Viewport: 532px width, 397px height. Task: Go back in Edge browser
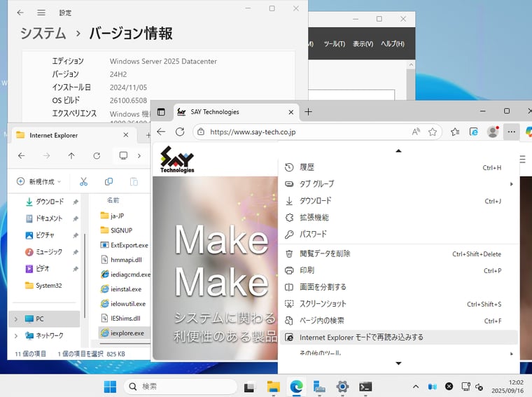[x=161, y=132]
